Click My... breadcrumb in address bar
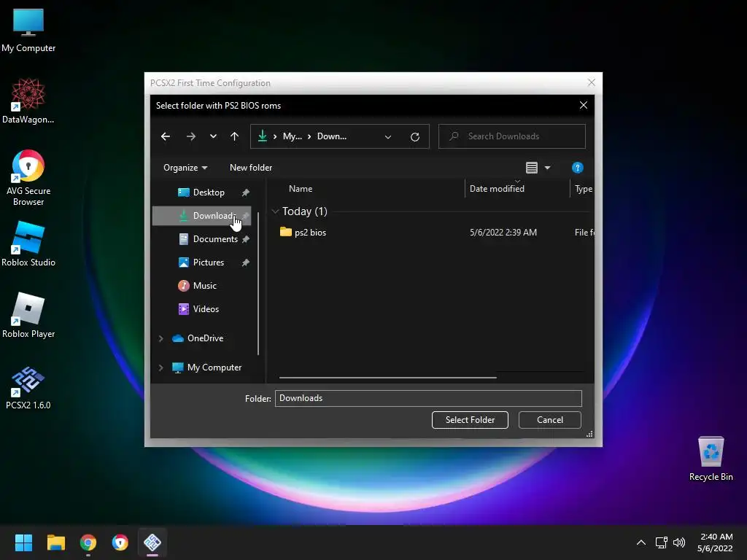747x560 pixels. [292, 136]
